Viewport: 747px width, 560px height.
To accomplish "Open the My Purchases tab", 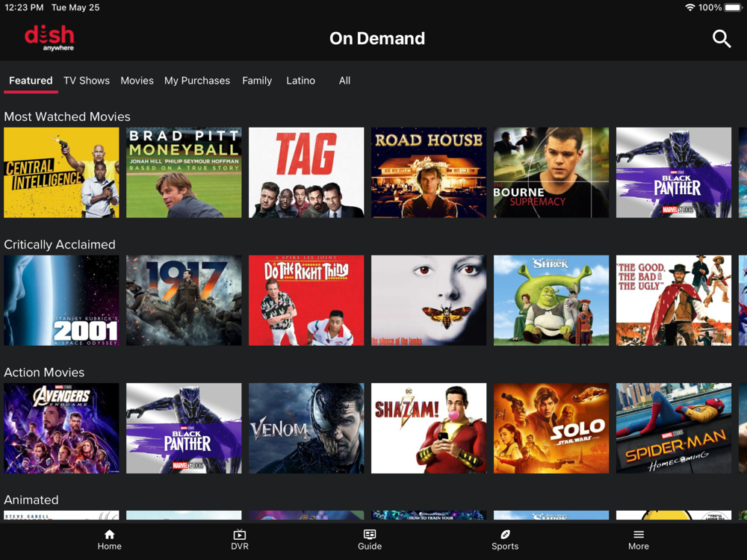I will (x=197, y=81).
